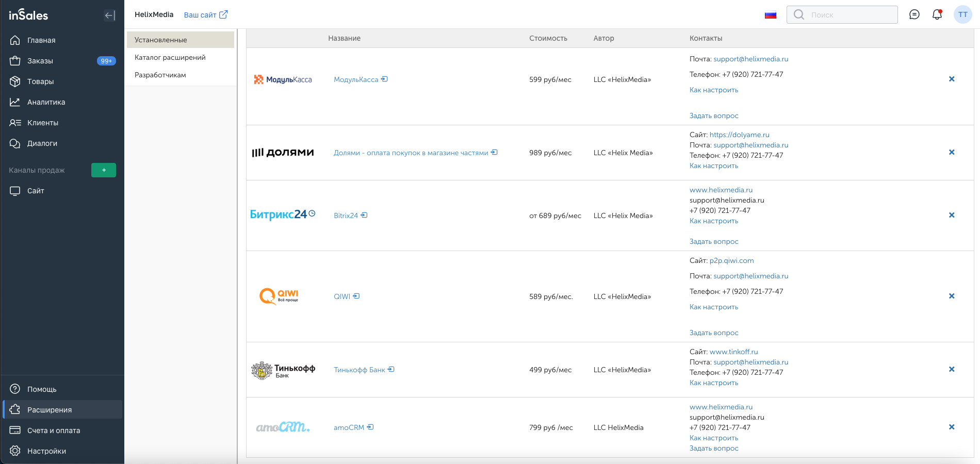Screen dimensions: 980x464
Task: Open Диалоги in the sidebar
Action: pos(62,143)
